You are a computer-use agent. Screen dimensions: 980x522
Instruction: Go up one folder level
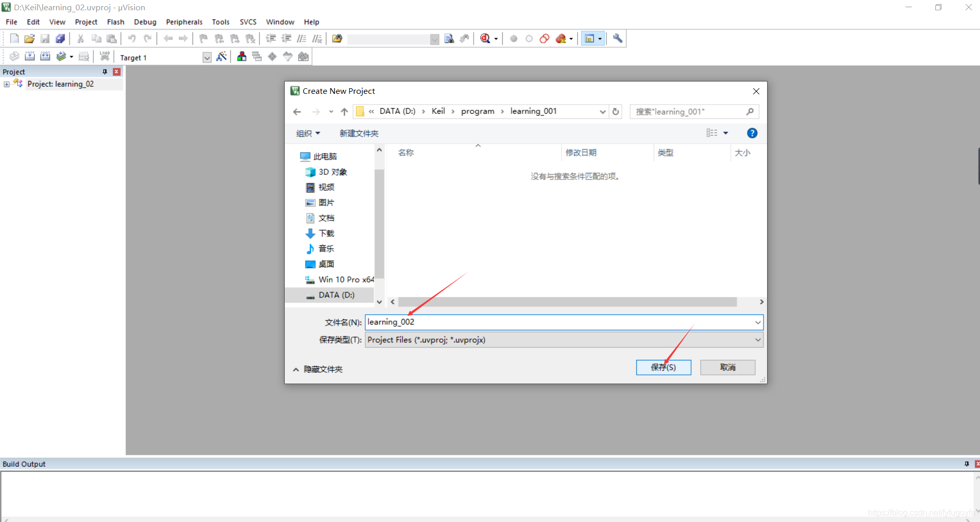coord(344,112)
